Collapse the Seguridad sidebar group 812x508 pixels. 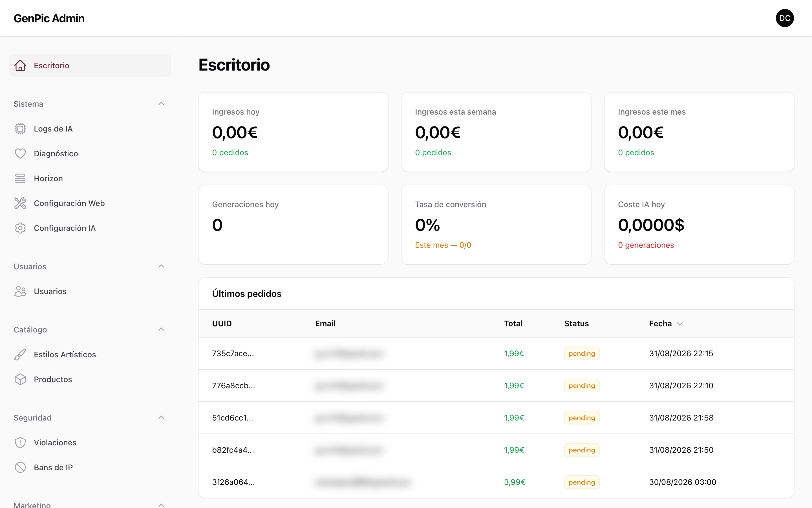tap(161, 418)
